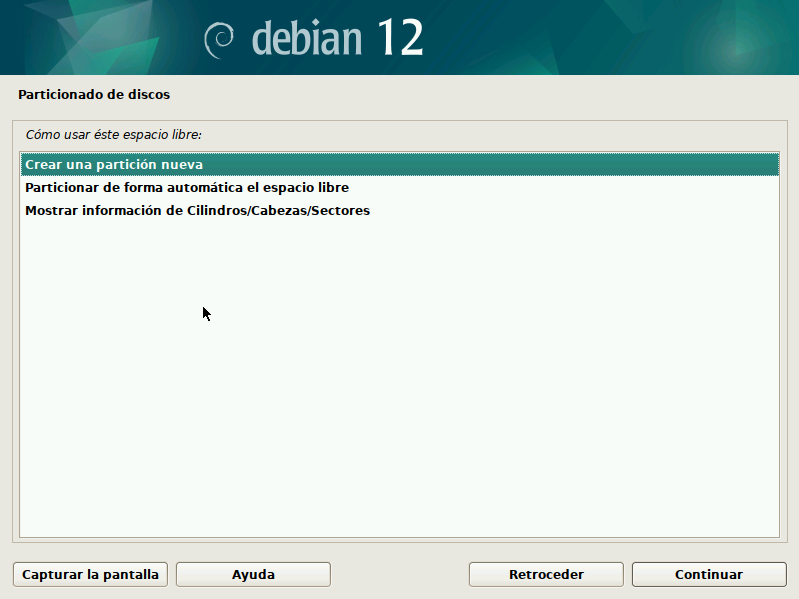Show the cylinders, heads and sectors info entry
Image resolution: width=799 pixels, height=599 pixels.
click(197, 210)
